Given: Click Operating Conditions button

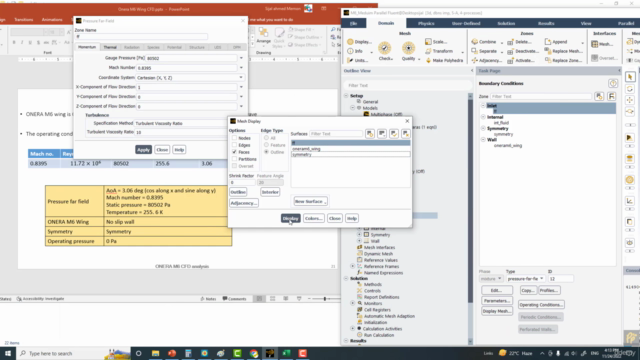Looking at the screenshot, I should pyautogui.click(x=541, y=305).
